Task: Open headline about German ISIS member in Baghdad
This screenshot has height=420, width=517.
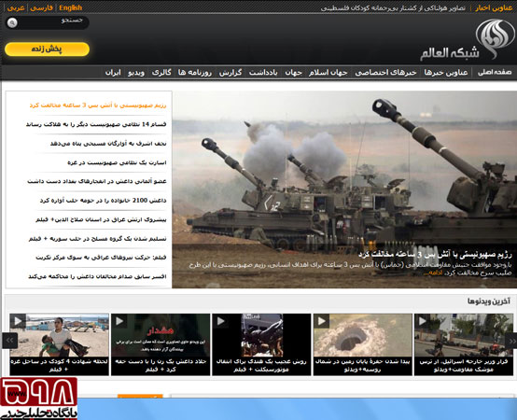Action: pos(97,181)
